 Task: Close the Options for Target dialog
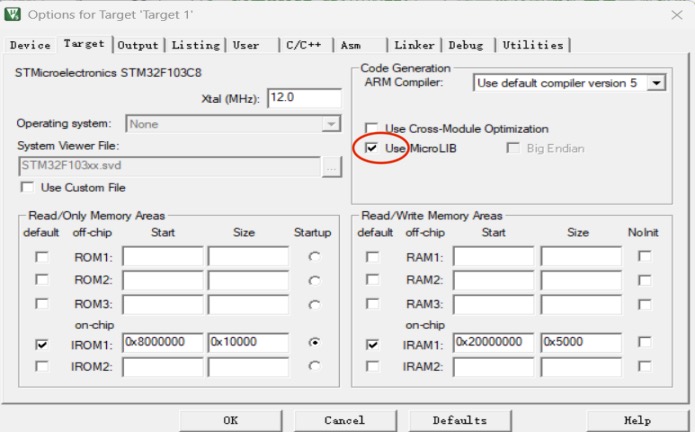pos(676,15)
